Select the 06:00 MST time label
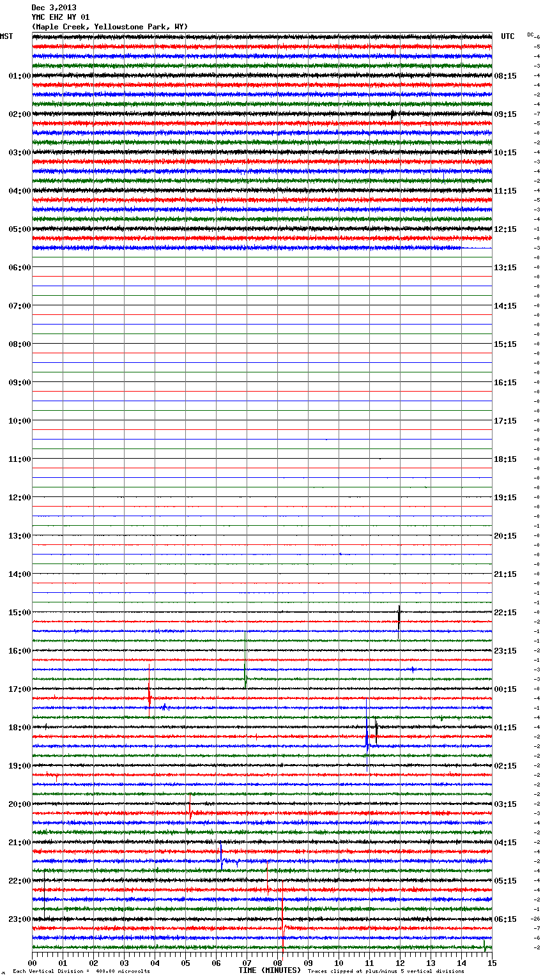The width and height of the screenshot is (543, 980). click(x=19, y=267)
